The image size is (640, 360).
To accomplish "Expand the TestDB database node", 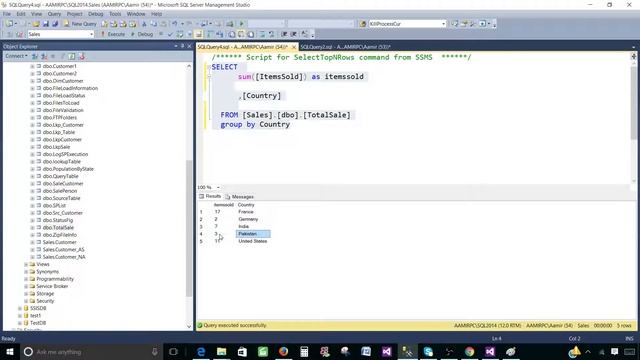I will point(19,323).
